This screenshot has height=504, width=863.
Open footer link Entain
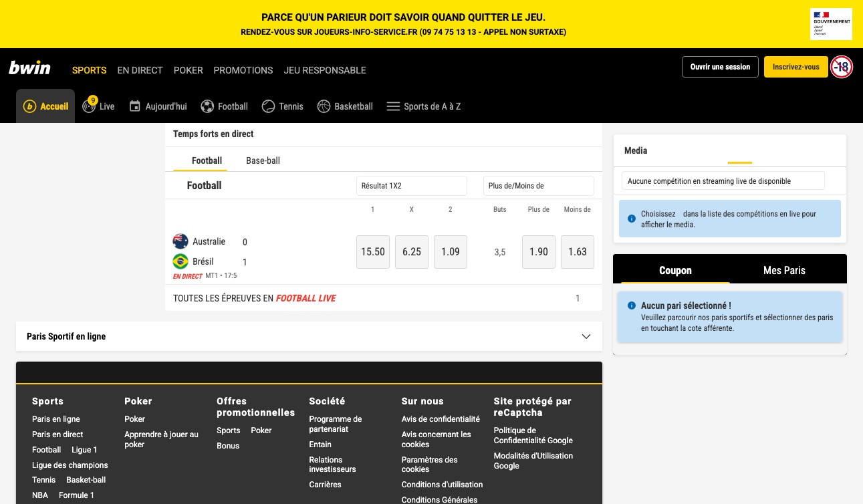(320, 445)
